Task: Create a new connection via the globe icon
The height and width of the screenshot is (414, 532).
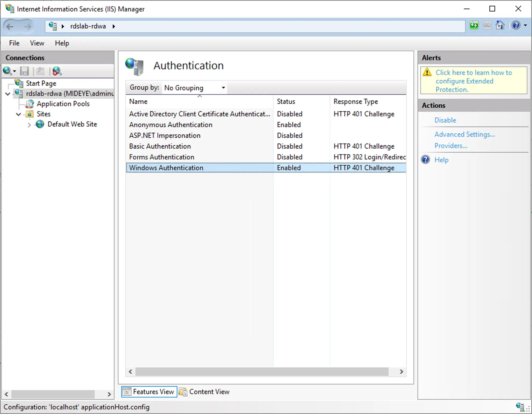Action: [8, 71]
